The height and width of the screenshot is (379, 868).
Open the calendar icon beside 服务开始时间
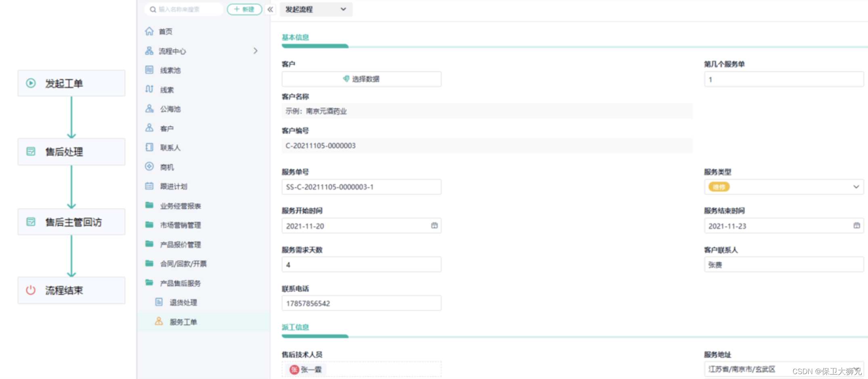click(x=434, y=226)
